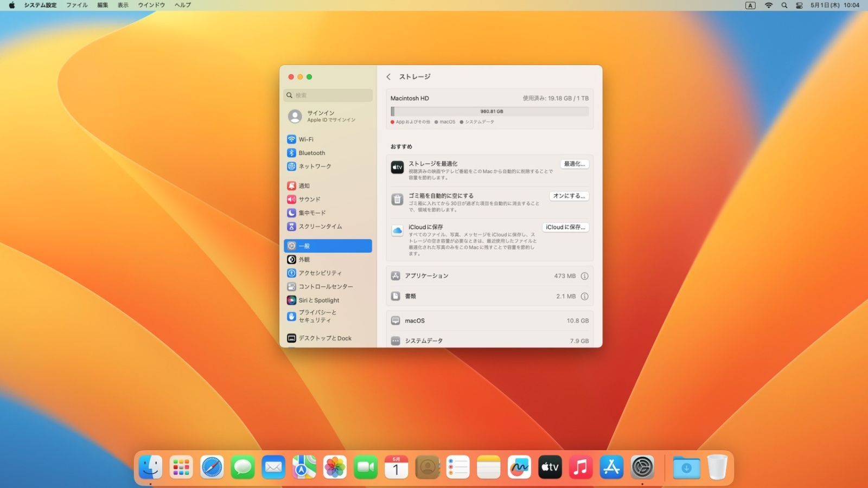Click the date and time in menu bar
The height and width of the screenshot is (488, 868).
pos(835,5)
